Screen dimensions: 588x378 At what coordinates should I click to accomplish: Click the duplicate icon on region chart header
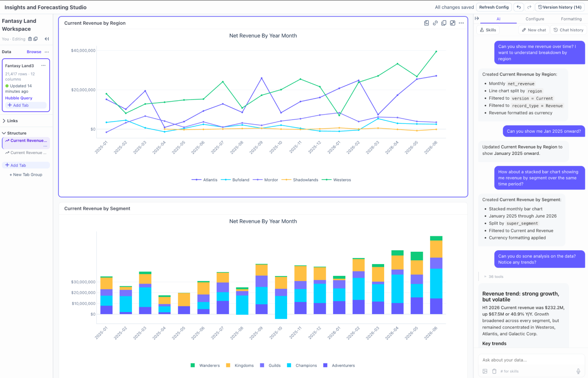click(x=444, y=23)
